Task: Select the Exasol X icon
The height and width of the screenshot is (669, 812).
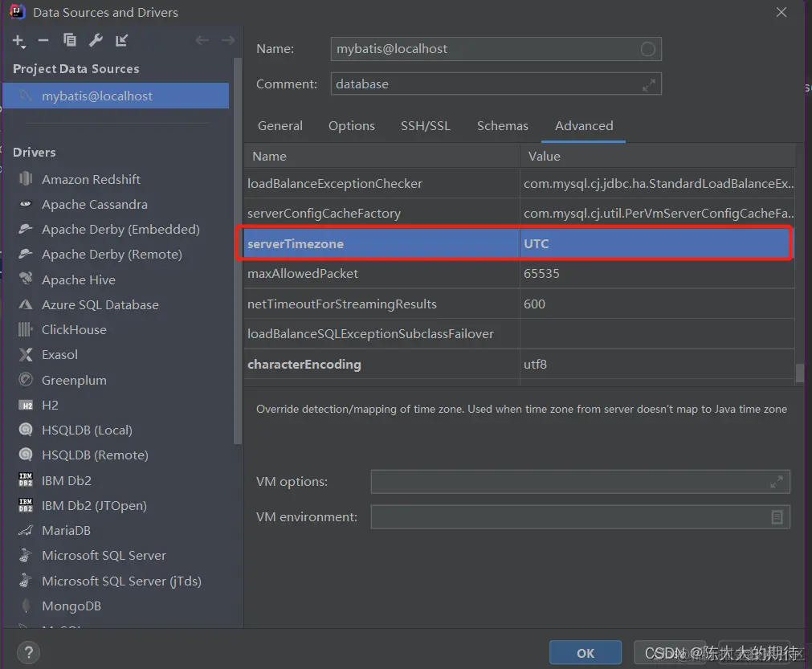Action: 26,355
